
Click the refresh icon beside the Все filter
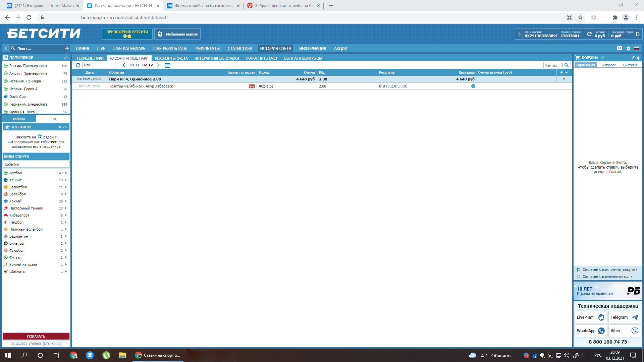(x=78, y=65)
